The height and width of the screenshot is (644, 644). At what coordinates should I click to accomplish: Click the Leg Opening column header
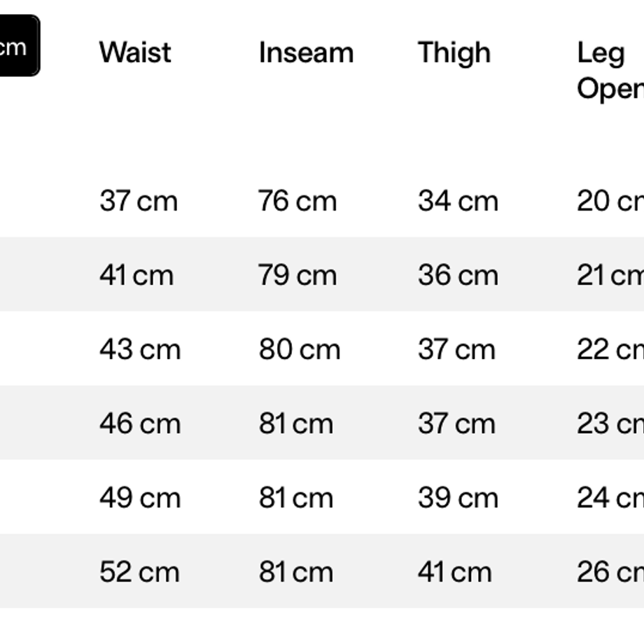(x=610, y=71)
